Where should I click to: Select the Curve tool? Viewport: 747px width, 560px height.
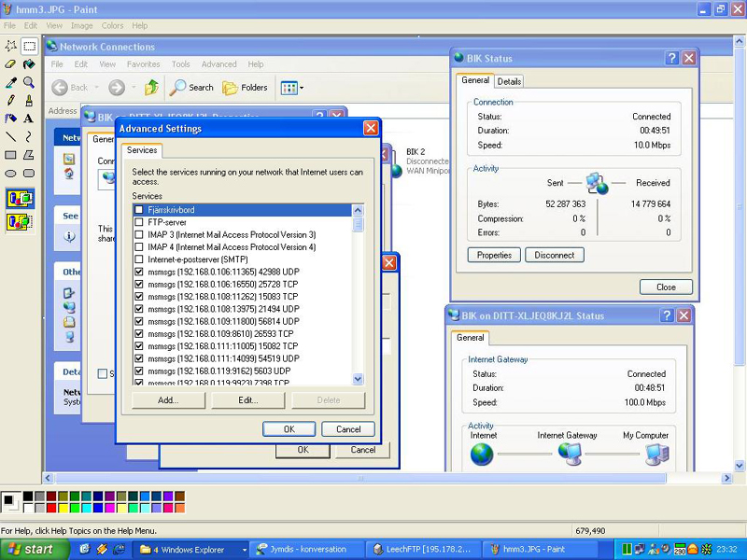pos(30,137)
